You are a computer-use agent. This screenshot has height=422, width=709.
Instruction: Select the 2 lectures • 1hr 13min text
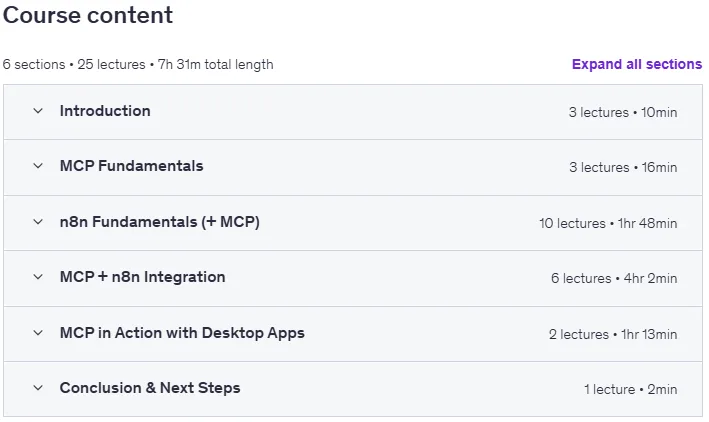click(613, 335)
